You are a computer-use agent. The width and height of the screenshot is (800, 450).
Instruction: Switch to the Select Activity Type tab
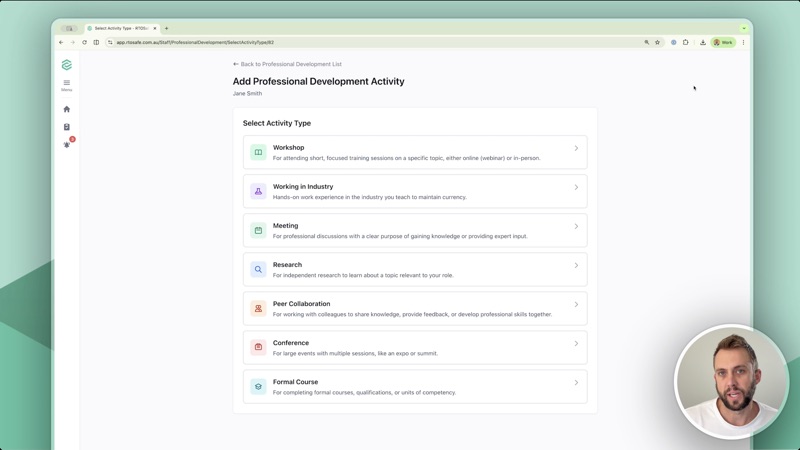point(121,29)
